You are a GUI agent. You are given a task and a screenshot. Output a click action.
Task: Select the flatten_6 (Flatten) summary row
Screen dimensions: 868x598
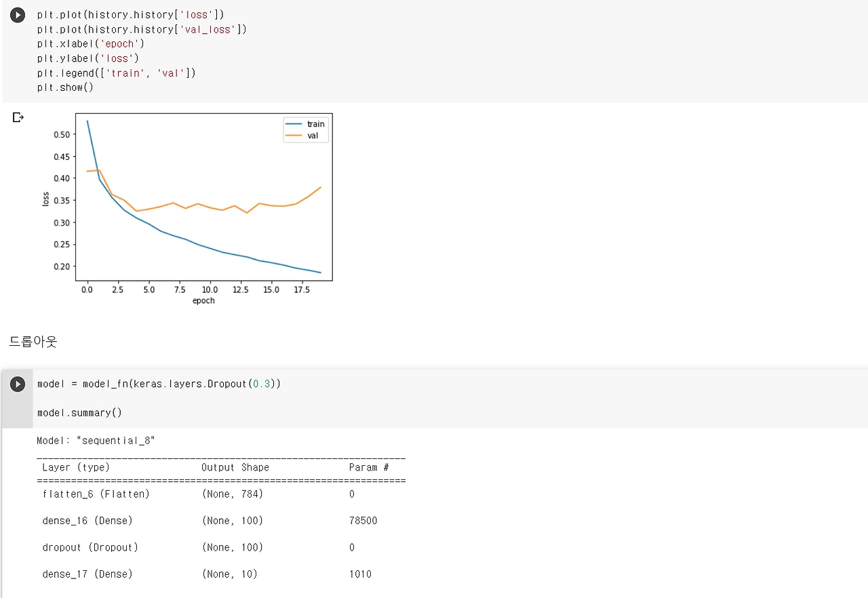point(221,494)
